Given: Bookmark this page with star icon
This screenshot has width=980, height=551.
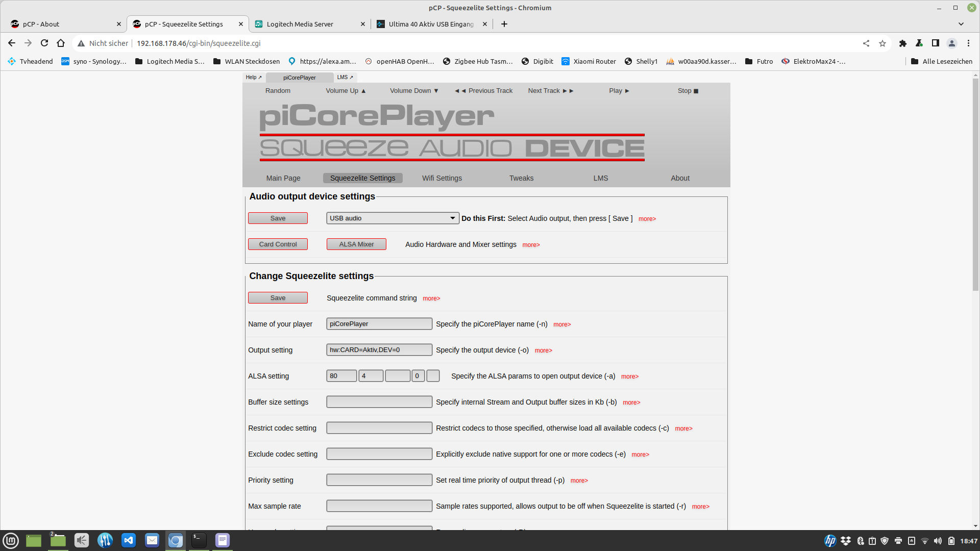Looking at the screenshot, I should (883, 43).
